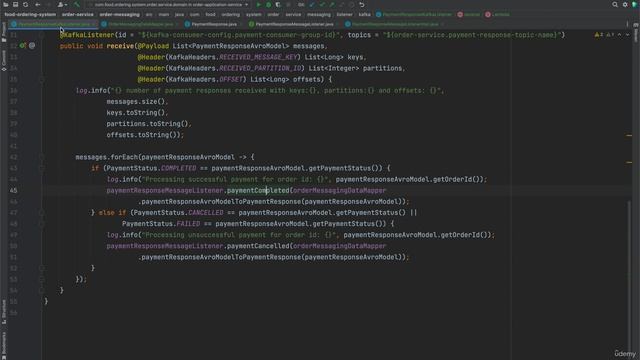Click messages.size() on line 37
Viewport: 640px width, 360px height.
[x=137, y=102]
